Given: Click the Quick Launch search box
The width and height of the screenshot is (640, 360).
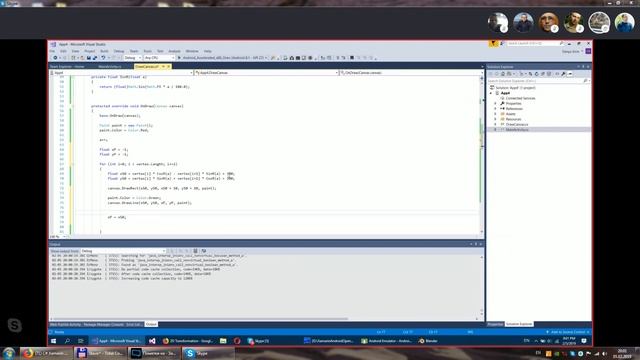Looking at the screenshot, I should (x=535, y=43).
